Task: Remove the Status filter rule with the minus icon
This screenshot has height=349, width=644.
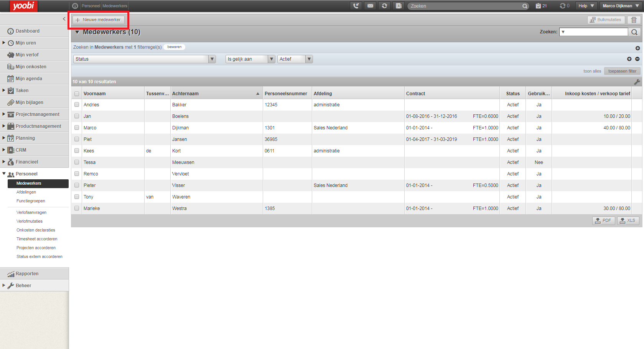Action: tap(637, 59)
